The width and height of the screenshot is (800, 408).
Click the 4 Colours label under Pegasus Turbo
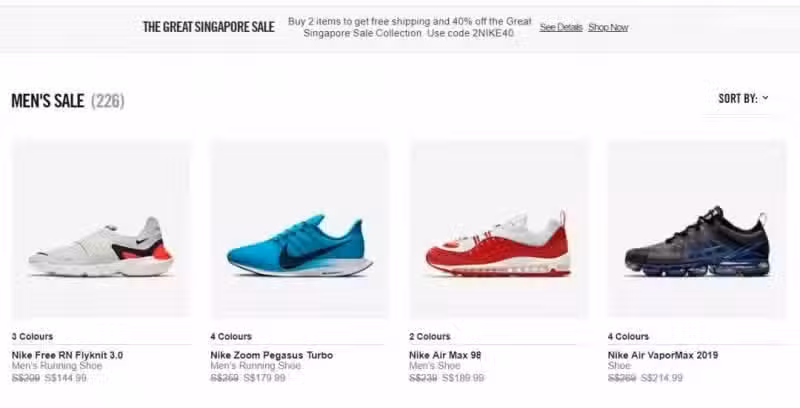click(x=231, y=337)
